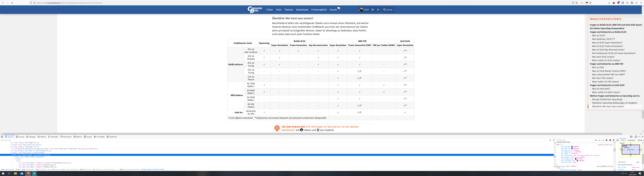Expand the p text-width is-intersecting node
This screenshot has height=176, width=644.
coord(11,151)
